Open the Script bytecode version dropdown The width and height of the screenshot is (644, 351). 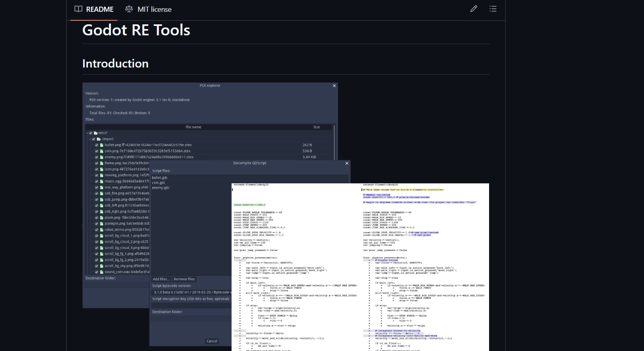[x=191, y=292]
